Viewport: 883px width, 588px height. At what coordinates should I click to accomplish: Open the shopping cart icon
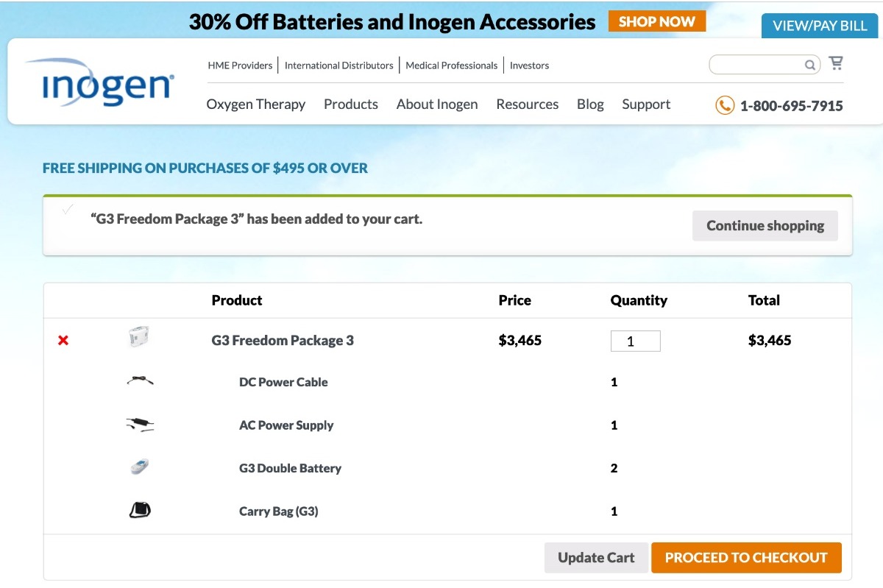pos(836,63)
